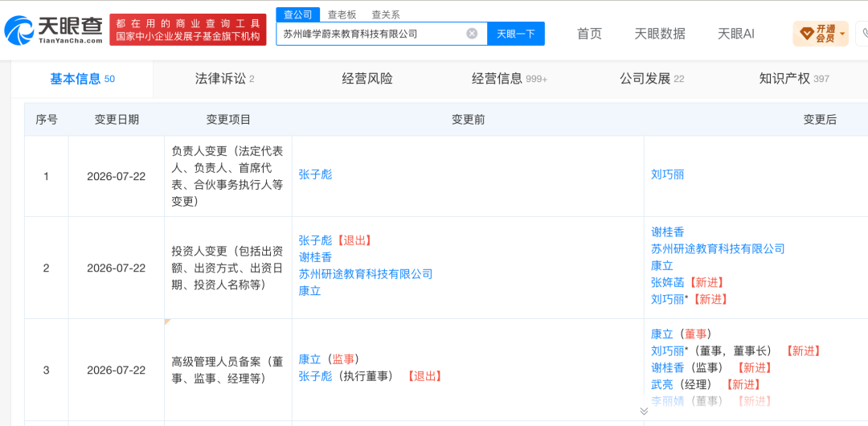Open 刘巧丽 link in row 1 变更后
The image size is (868, 426).
(668, 175)
